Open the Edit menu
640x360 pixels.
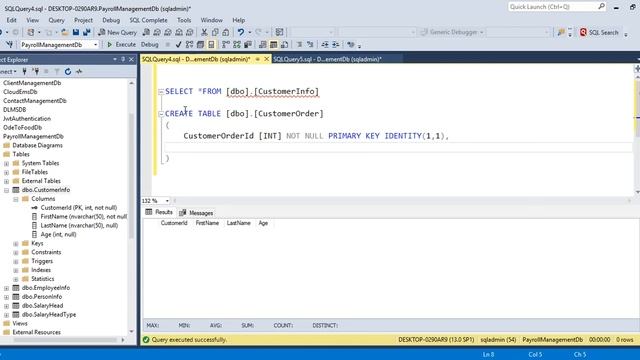tap(11, 20)
